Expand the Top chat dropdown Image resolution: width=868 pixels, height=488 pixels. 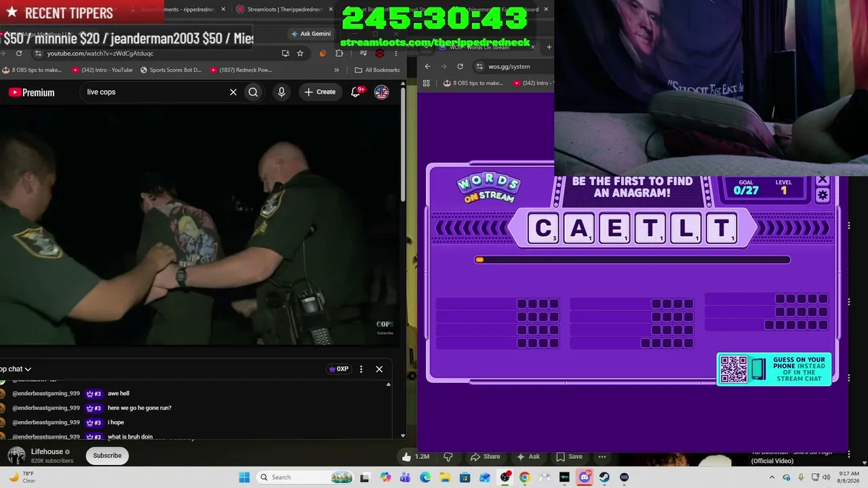(16, 369)
